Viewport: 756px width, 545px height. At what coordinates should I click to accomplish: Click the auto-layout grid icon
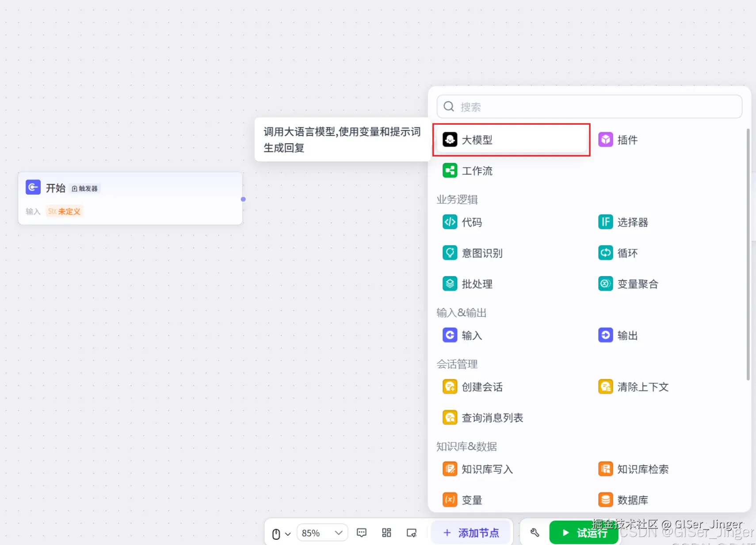click(386, 533)
